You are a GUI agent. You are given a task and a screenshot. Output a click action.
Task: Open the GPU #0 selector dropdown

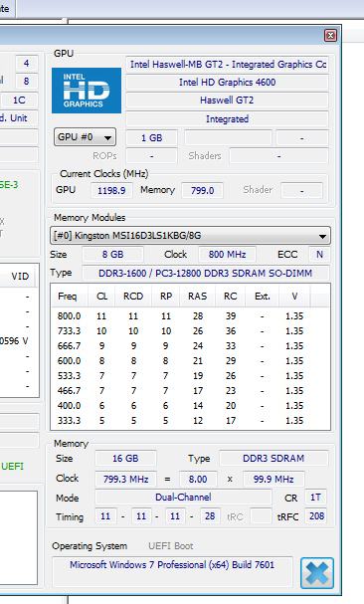coord(85,137)
